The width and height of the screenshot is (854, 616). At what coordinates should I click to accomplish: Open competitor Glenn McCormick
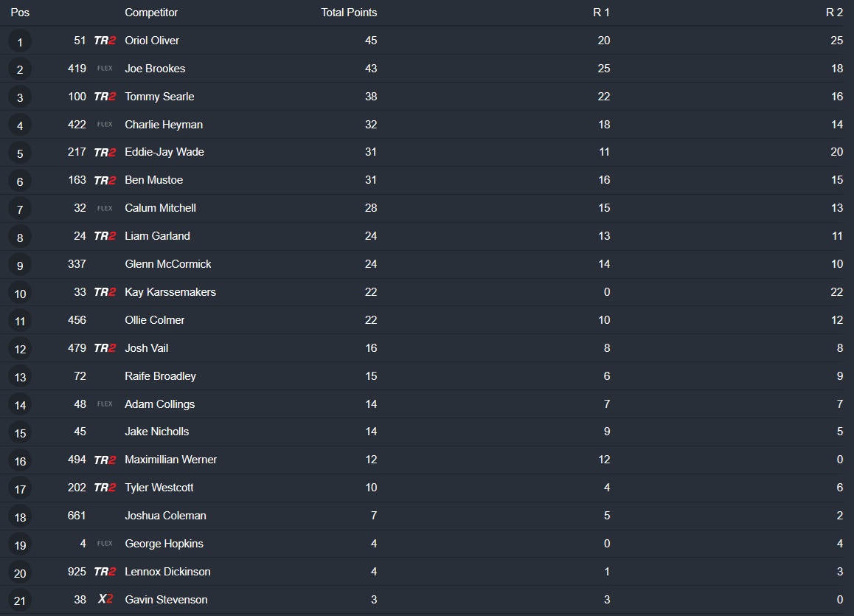click(168, 264)
